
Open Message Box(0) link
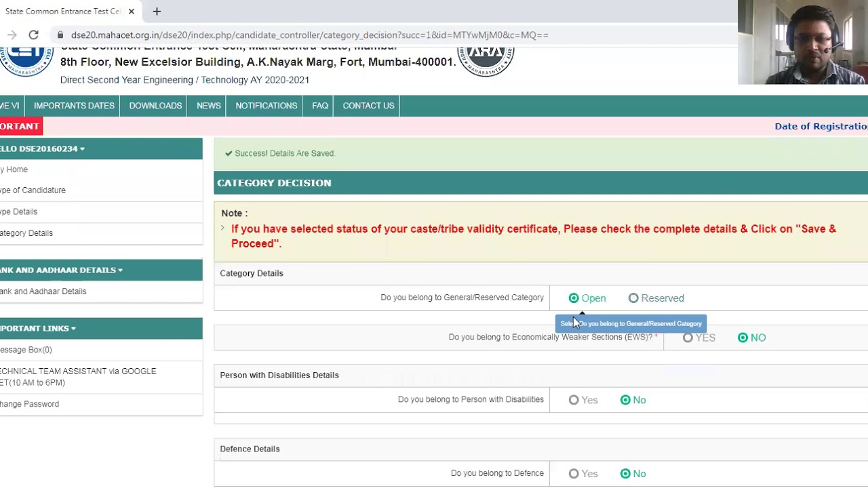click(x=26, y=350)
